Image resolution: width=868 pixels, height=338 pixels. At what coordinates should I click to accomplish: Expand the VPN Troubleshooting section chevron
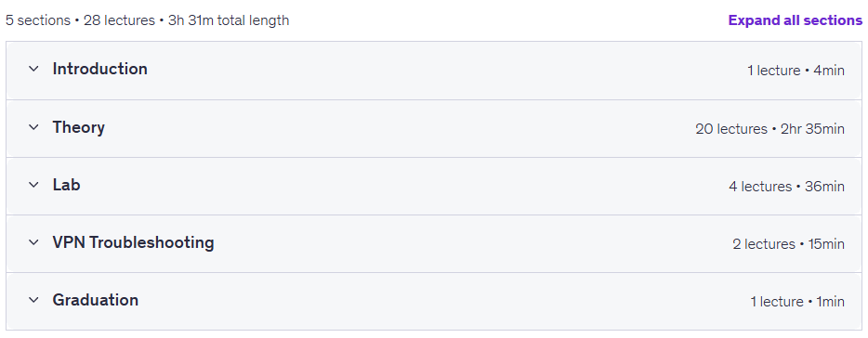tap(33, 242)
